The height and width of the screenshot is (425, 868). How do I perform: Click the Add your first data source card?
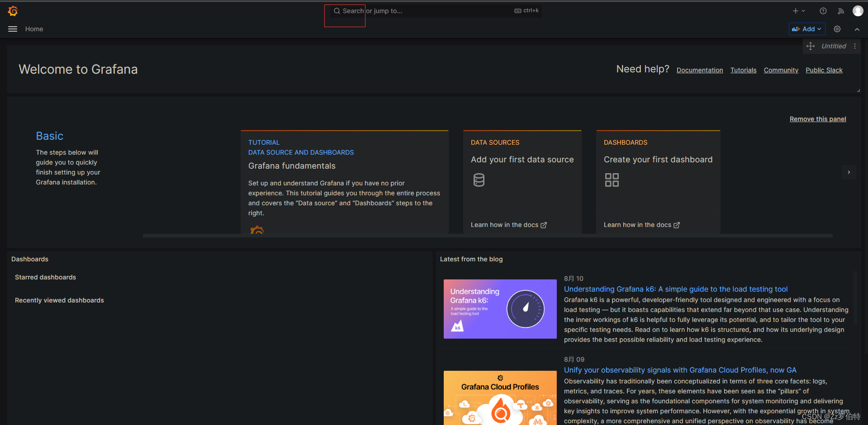tap(522, 182)
